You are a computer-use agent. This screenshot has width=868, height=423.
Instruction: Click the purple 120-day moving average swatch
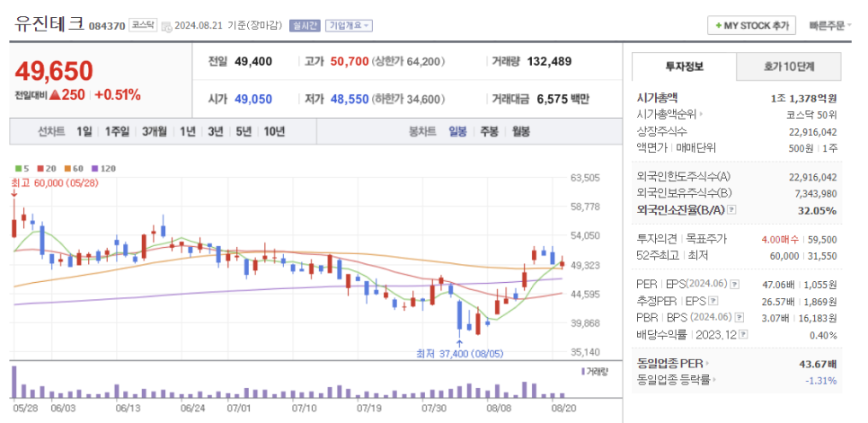[x=94, y=169]
